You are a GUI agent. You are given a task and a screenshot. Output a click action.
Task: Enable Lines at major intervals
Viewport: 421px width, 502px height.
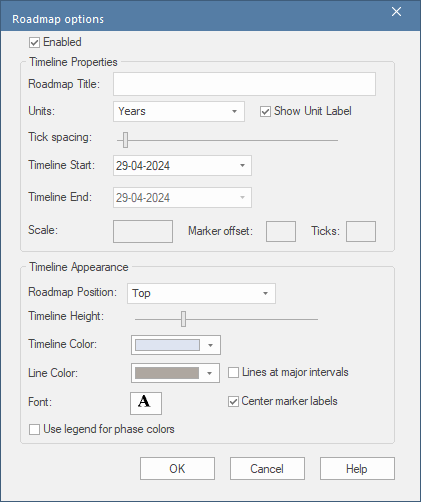point(233,372)
